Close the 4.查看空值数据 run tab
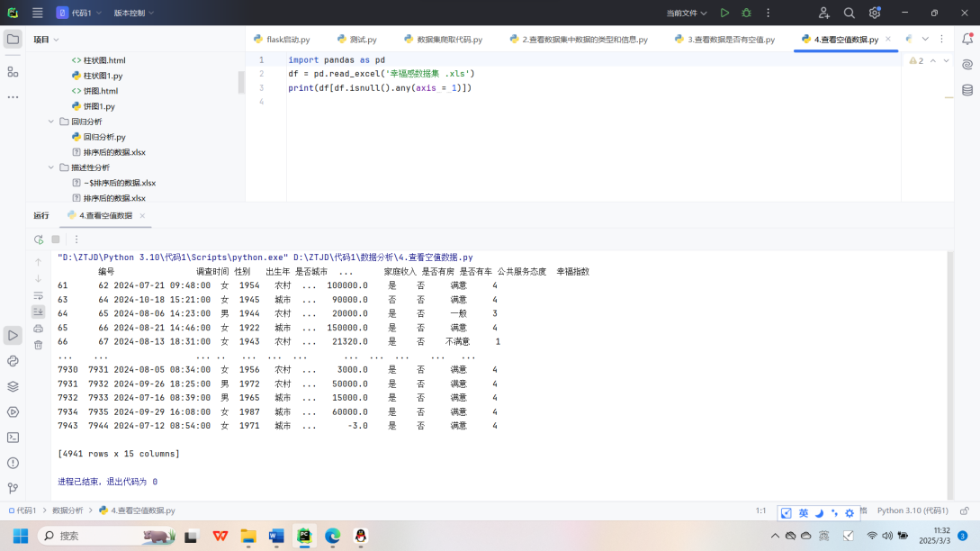Viewport: 980px width, 551px height. tap(142, 216)
